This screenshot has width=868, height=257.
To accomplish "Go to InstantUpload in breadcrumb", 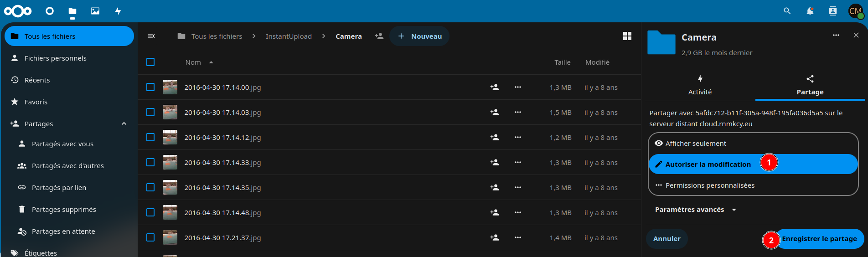I will tap(289, 36).
